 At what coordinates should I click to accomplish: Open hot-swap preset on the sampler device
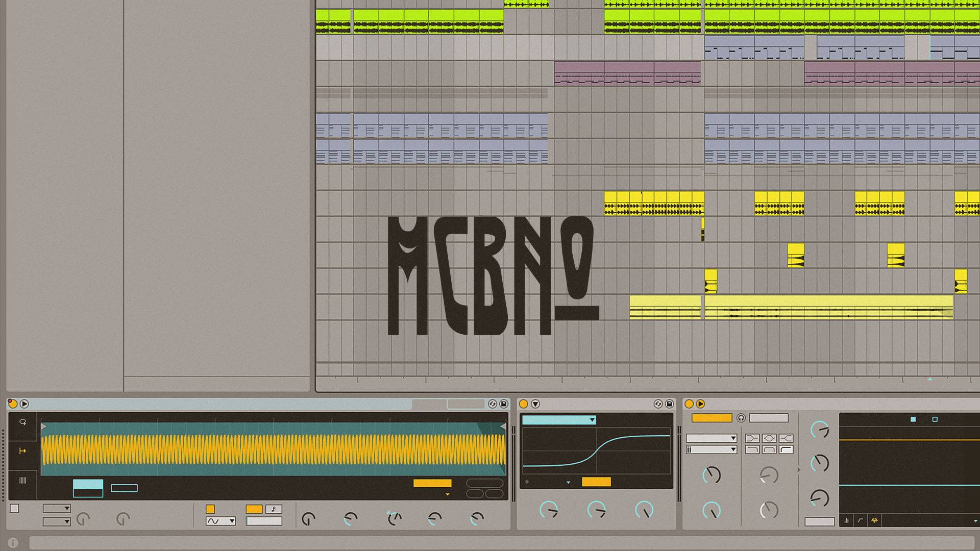pos(492,404)
